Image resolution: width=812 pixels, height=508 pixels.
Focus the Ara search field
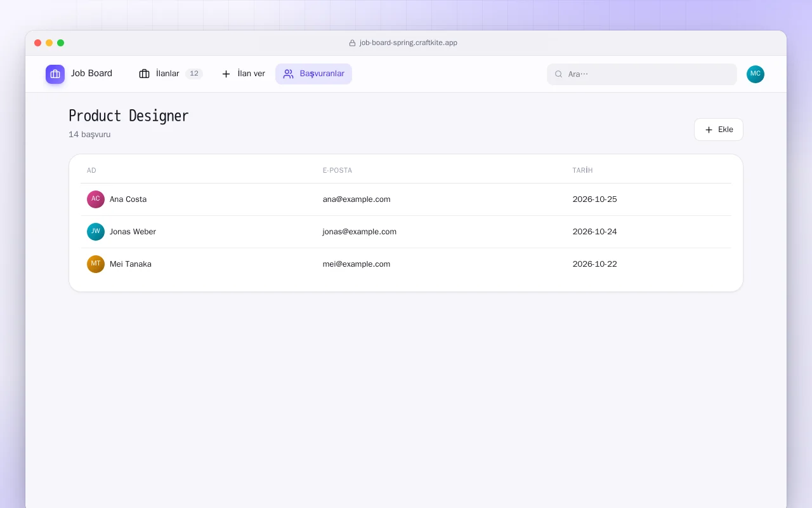642,74
